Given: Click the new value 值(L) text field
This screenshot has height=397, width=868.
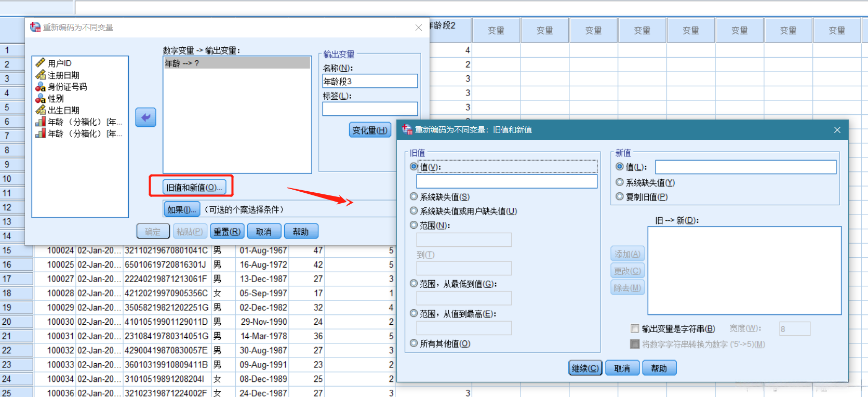Looking at the screenshot, I should coord(746,167).
